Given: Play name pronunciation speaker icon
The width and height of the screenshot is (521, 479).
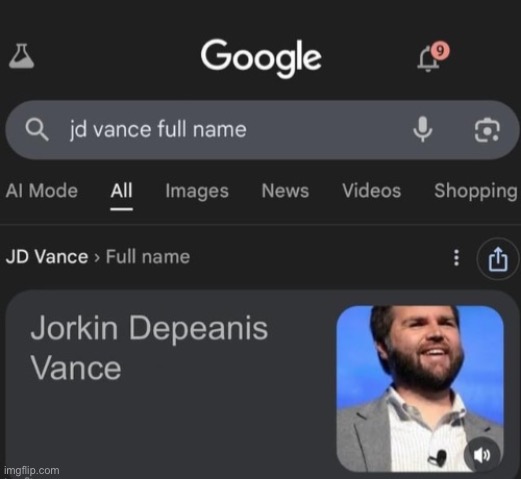Looking at the screenshot, I should tap(482, 455).
